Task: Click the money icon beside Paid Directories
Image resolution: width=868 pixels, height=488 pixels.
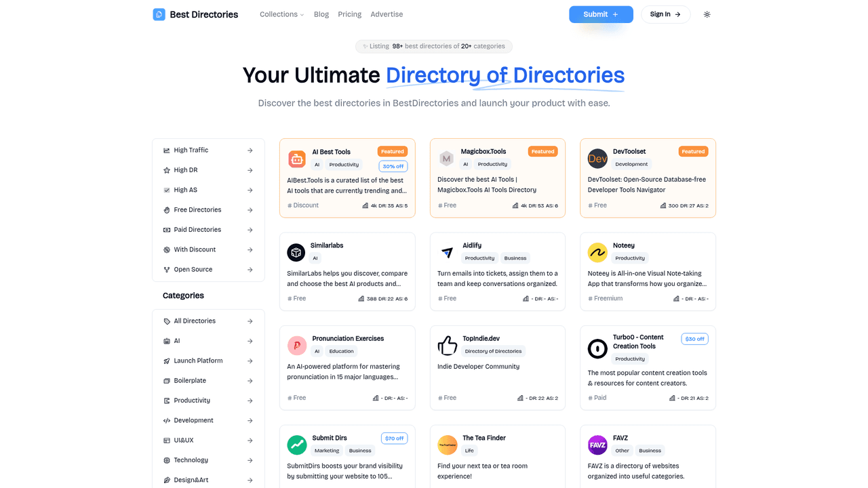Action: pos(167,230)
